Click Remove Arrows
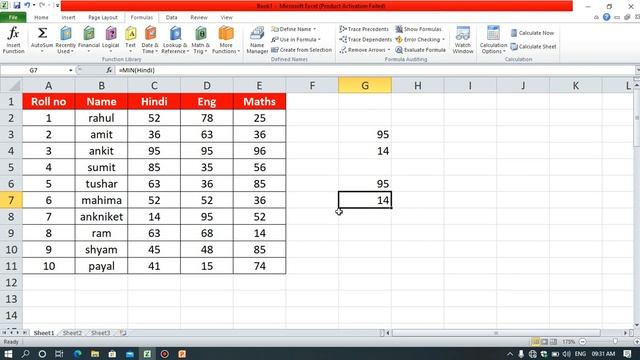Image resolution: width=640 pixels, height=360 pixels. pos(364,50)
